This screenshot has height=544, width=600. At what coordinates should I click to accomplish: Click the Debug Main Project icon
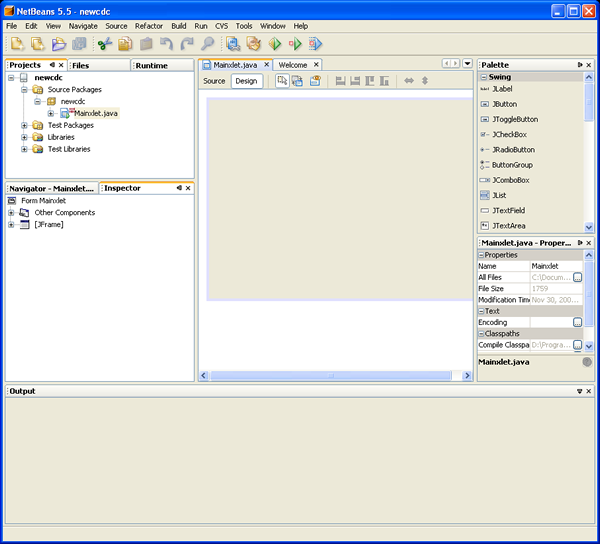[x=295, y=44]
